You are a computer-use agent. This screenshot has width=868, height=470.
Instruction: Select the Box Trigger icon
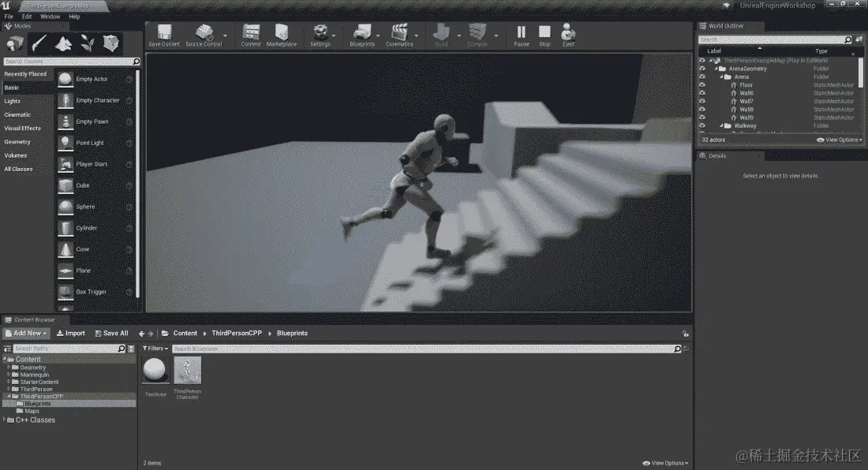(x=65, y=293)
